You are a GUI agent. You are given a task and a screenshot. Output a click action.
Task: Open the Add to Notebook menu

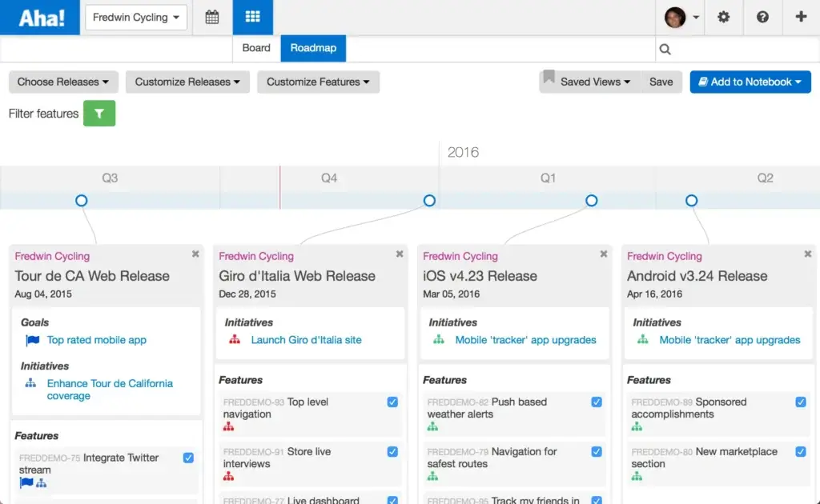750,82
